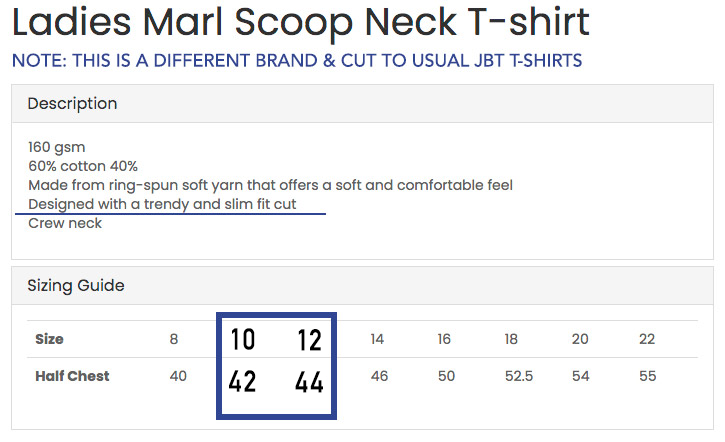Click the 60% cotton 40% line
The image size is (725, 442).
[83, 166]
